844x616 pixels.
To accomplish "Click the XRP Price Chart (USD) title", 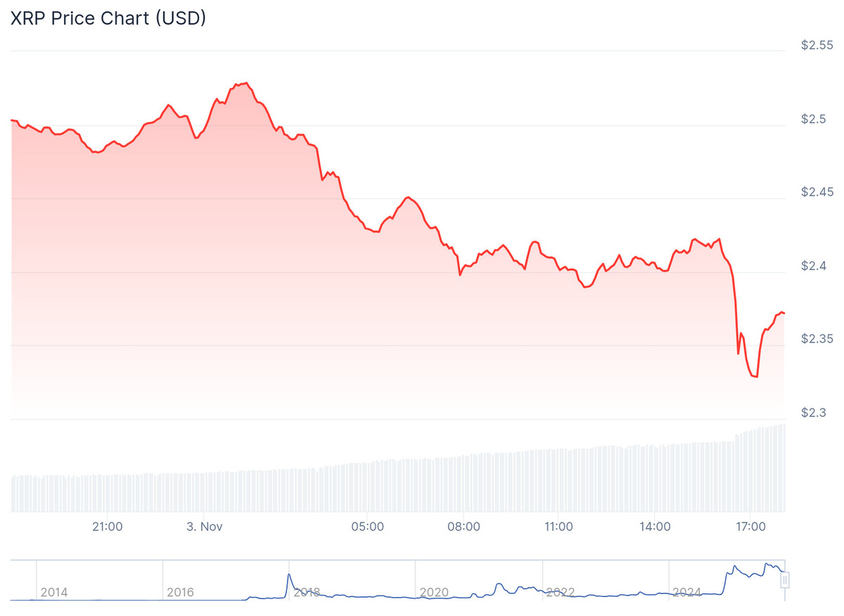I will click(x=108, y=19).
